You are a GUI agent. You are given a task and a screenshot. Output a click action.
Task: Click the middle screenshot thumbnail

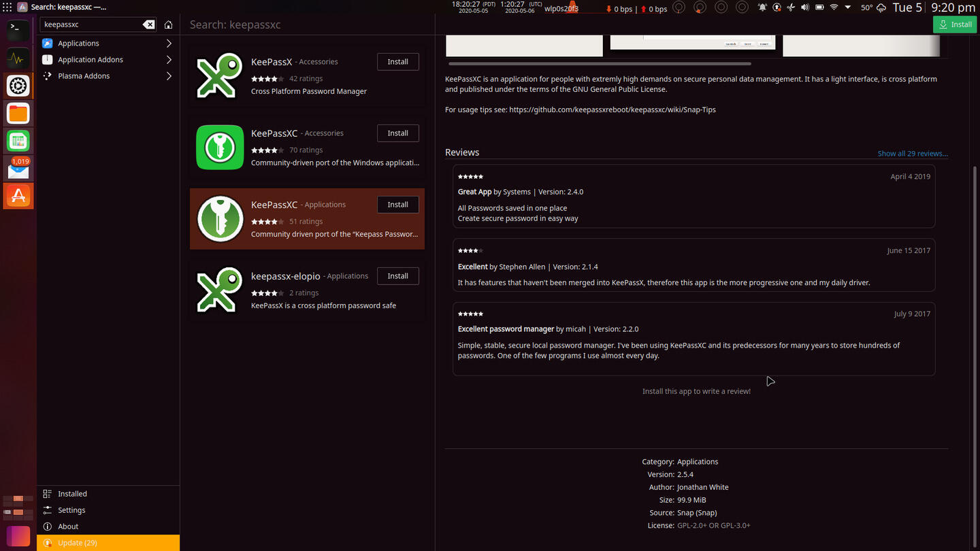[x=693, y=42]
